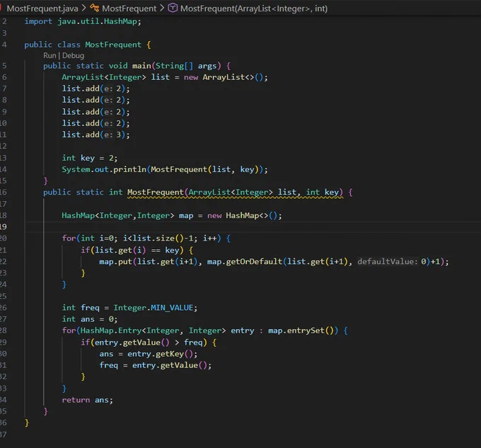
Task: Click 'int freq = Integer.MIN_VALUE;'
Action: coord(129,308)
